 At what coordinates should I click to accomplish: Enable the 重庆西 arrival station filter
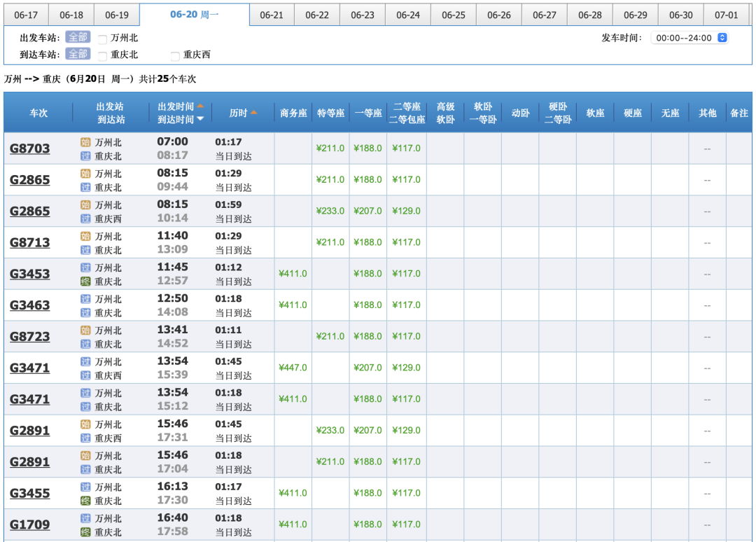pyautogui.click(x=175, y=56)
